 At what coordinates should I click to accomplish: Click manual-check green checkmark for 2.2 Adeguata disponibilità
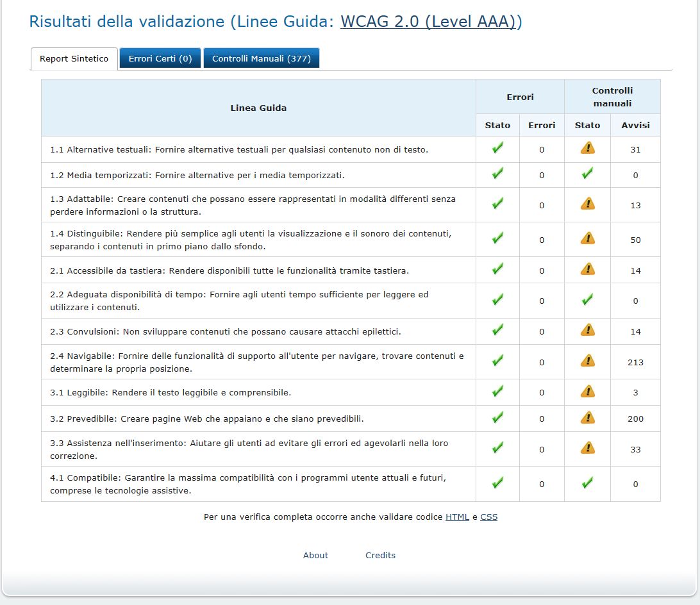point(587,300)
